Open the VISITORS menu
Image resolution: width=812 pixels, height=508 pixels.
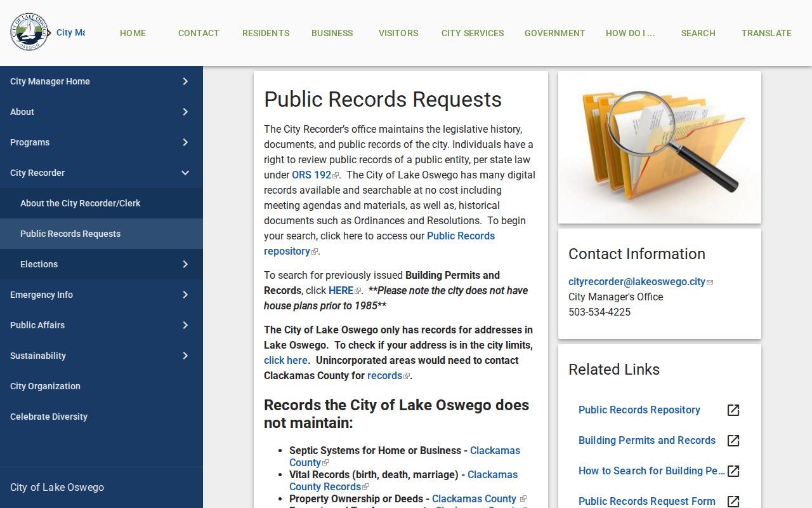(x=398, y=33)
